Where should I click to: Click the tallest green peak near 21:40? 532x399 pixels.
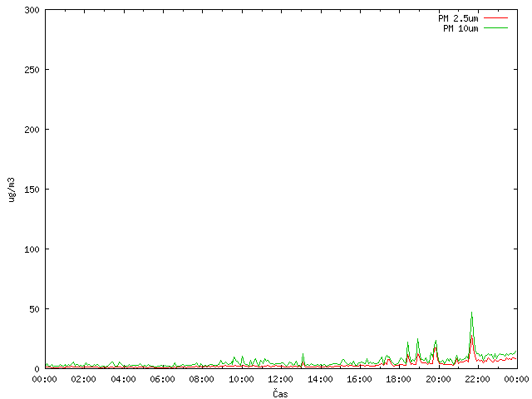coord(471,313)
